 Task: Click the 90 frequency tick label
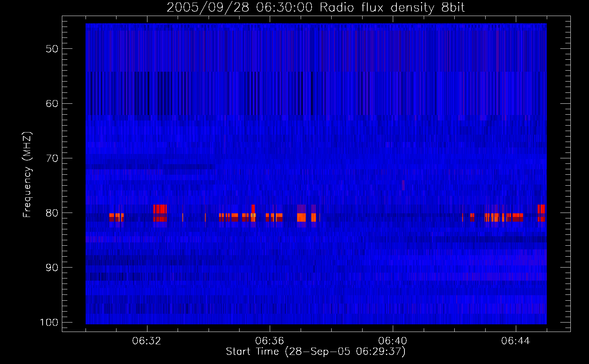(x=52, y=268)
